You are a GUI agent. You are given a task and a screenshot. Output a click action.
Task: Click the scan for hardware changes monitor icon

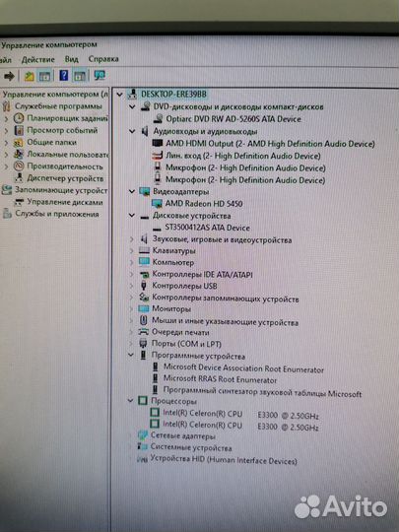click(x=100, y=75)
